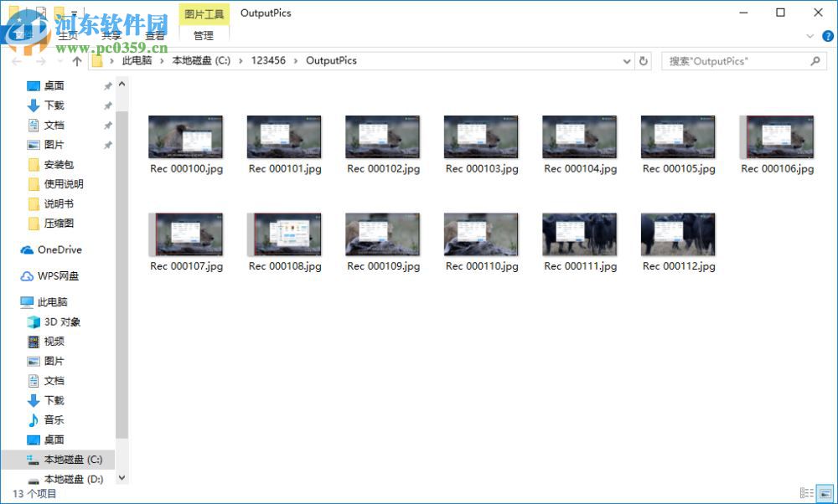
Task: Navigate to 123456 via the breadcrumb
Action: [268, 60]
